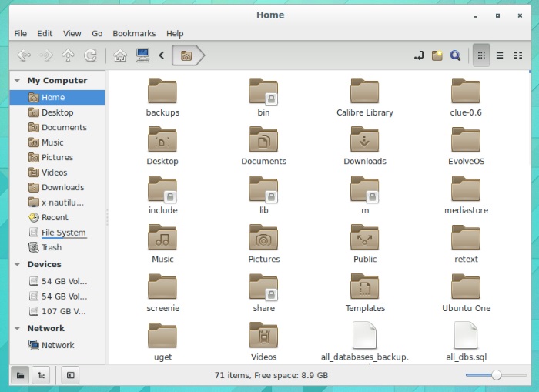Go up to the parent folder

[68, 55]
